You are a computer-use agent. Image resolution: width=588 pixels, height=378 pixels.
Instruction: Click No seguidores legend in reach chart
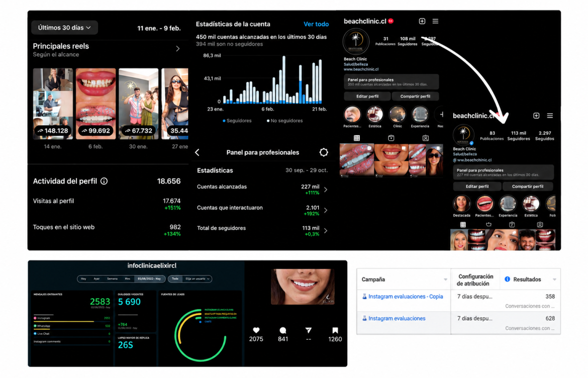tap(284, 121)
